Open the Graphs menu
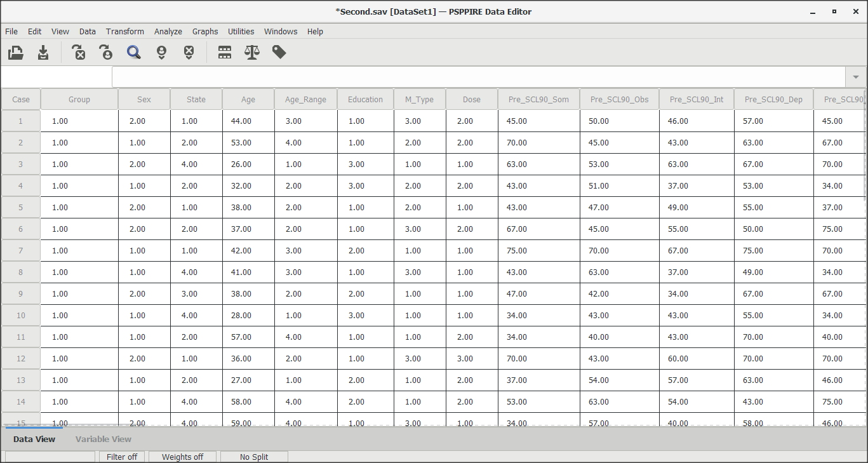The width and height of the screenshot is (868, 463). tap(205, 31)
